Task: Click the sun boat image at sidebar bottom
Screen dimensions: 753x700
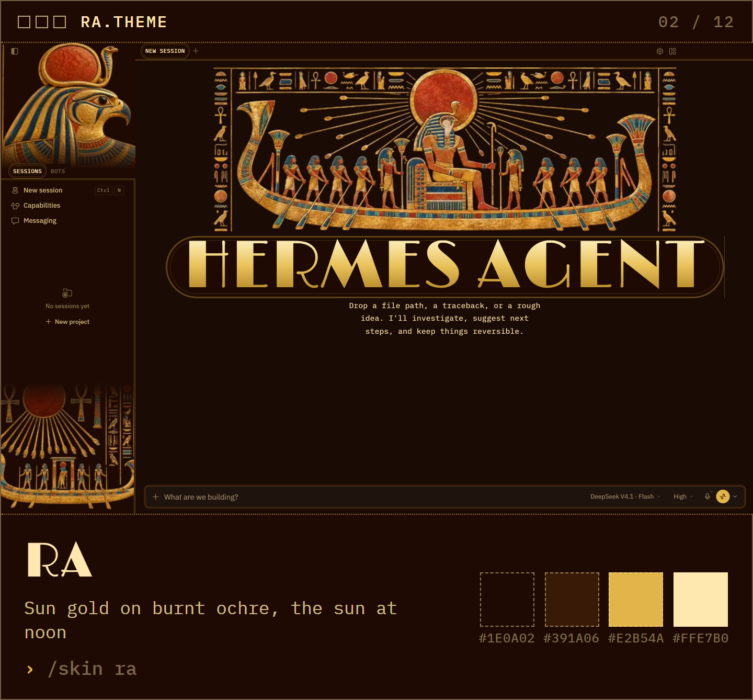Action: click(x=67, y=447)
